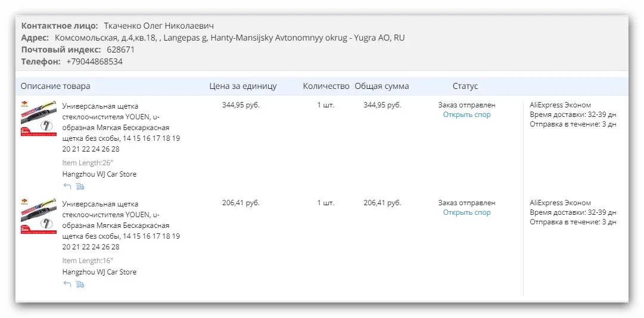Click the Статус column header
This screenshot has width=644, height=318.
click(x=465, y=87)
